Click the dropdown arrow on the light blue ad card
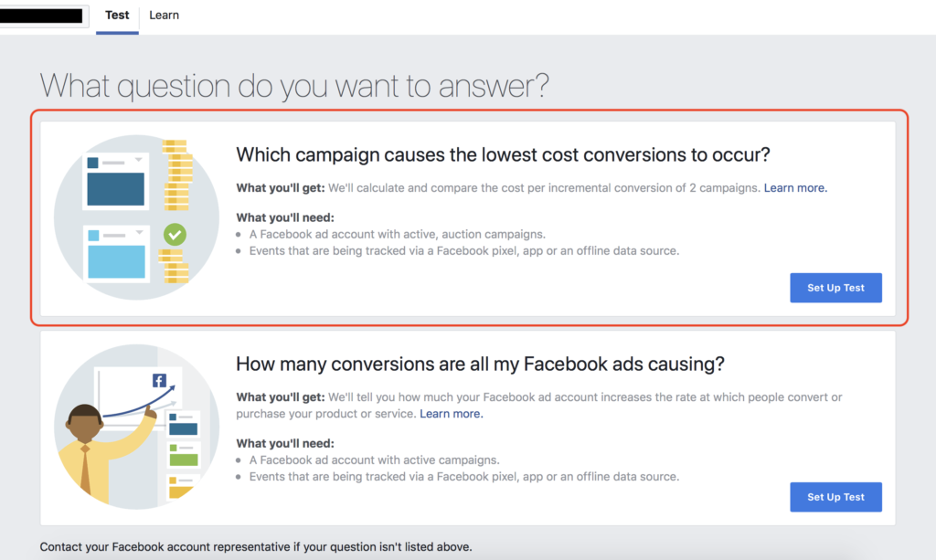The height and width of the screenshot is (560, 936). pyautogui.click(x=138, y=232)
